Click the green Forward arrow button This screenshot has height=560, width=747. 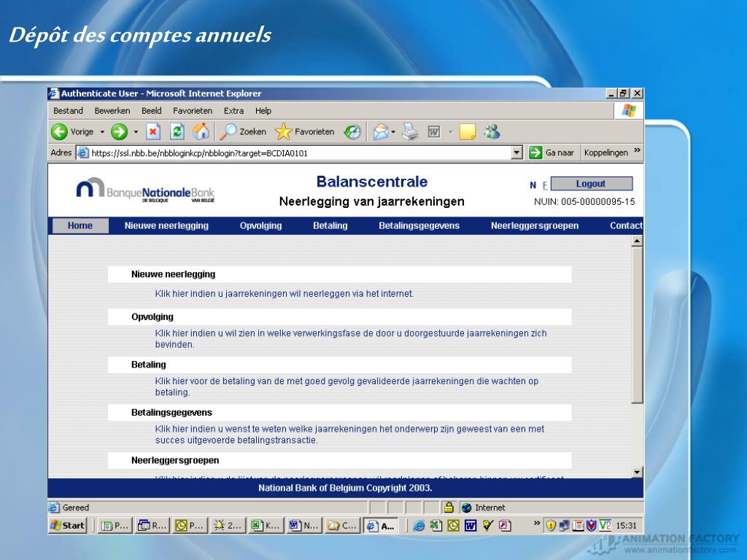click(119, 132)
